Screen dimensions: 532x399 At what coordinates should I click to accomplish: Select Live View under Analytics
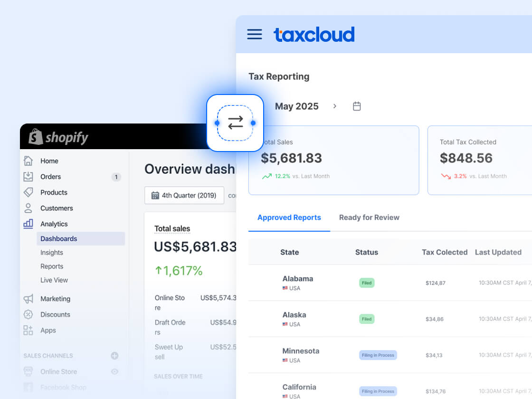click(x=54, y=280)
